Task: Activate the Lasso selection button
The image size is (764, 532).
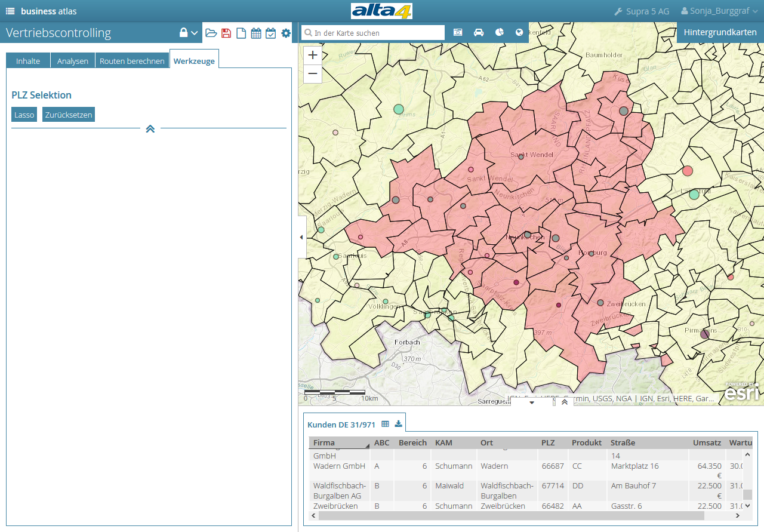Action: (24, 115)
